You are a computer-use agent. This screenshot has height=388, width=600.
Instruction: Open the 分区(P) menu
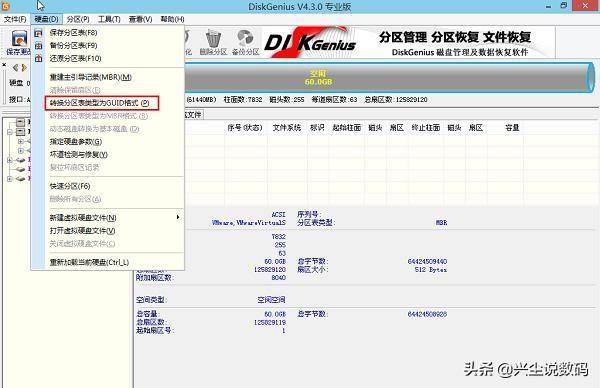click(78, 19)
